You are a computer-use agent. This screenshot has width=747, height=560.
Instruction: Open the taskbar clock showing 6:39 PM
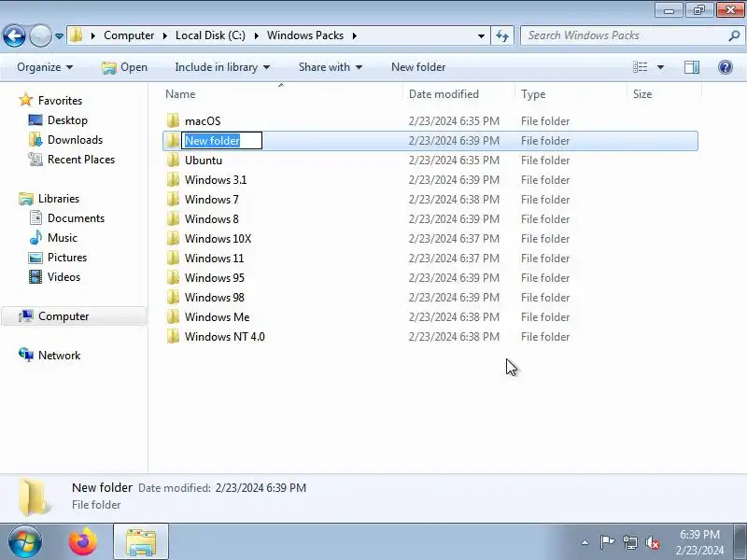point(699,542)
